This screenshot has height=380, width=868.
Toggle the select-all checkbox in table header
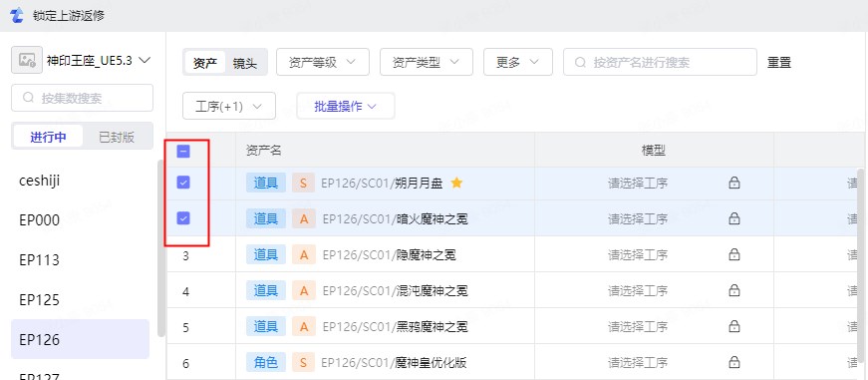(x=183, y=152)
